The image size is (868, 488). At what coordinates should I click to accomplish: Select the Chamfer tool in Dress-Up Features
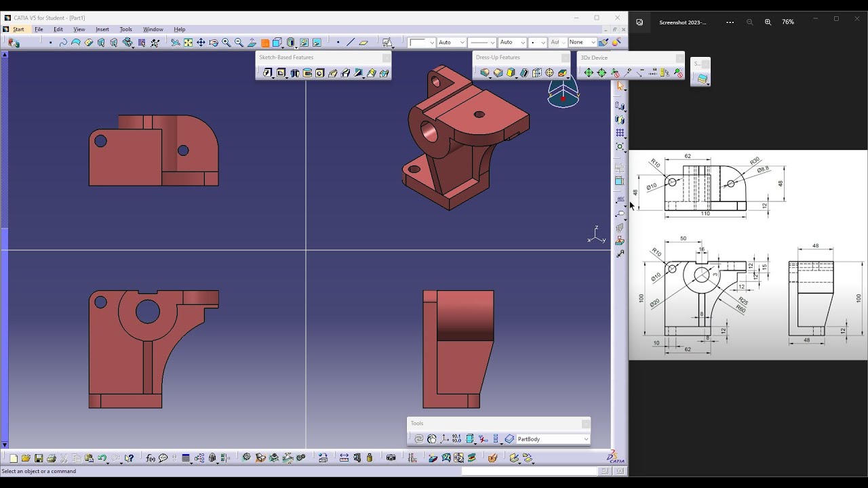[x=498, y=73]
